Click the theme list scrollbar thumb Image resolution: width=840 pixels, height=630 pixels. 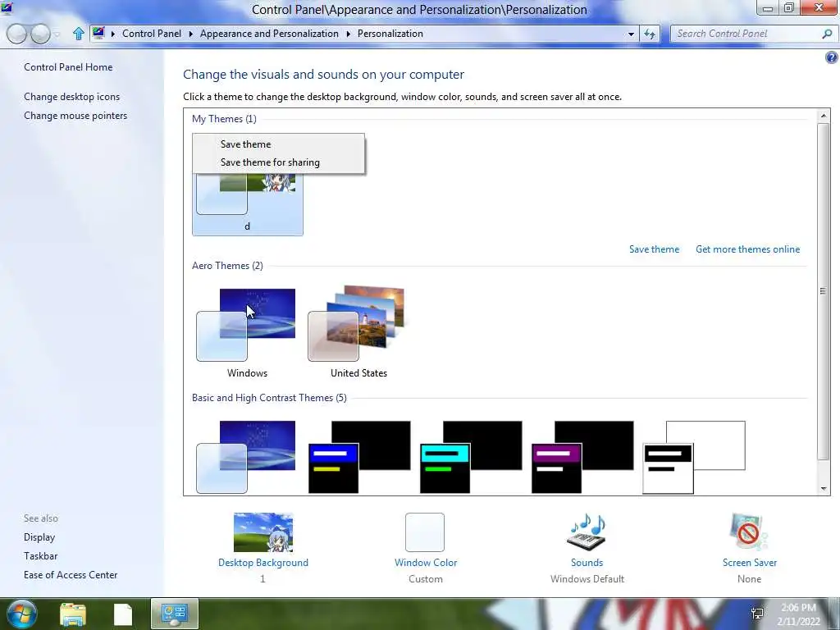coord(824,291)
